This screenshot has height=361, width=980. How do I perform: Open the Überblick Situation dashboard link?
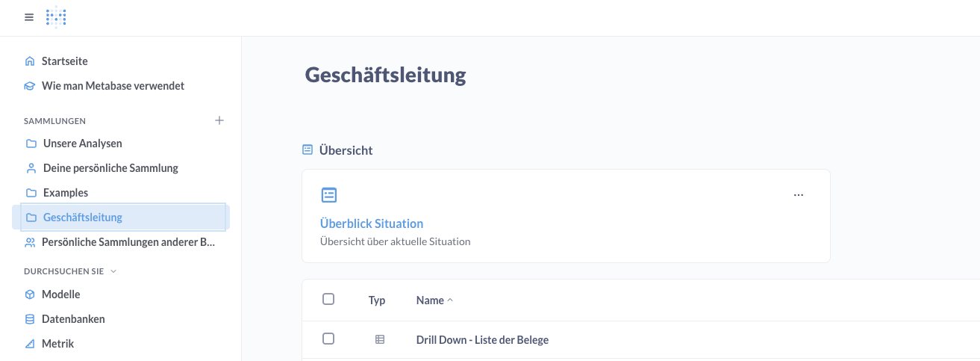[x=372, y=223]
